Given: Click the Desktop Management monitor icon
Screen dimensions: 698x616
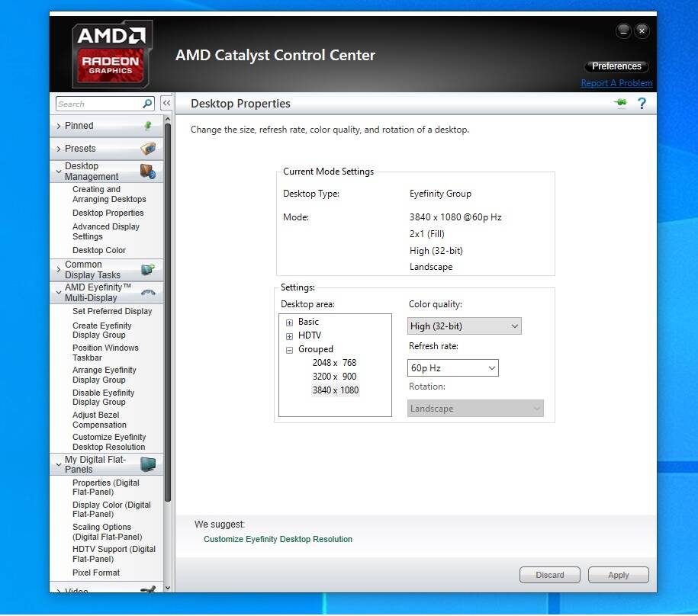Looking at the screenshot, I should [x=147, y=172].
